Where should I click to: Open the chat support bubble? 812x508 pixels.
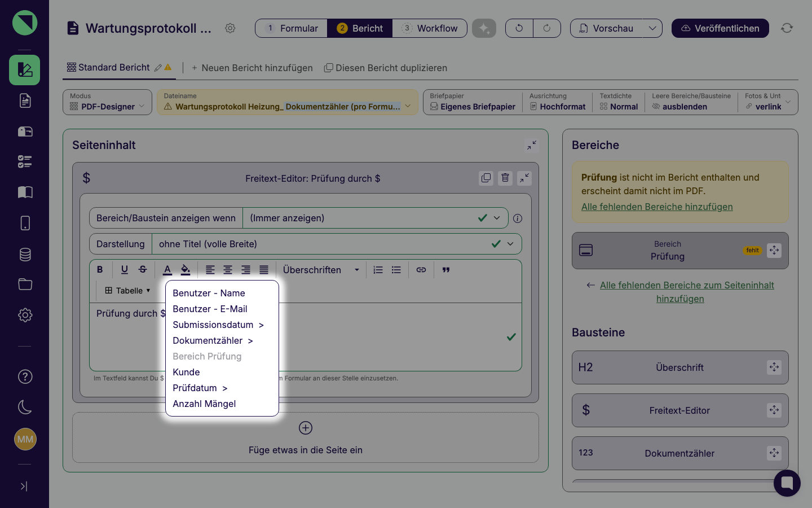pyautogui.click(x=787, y=483)
